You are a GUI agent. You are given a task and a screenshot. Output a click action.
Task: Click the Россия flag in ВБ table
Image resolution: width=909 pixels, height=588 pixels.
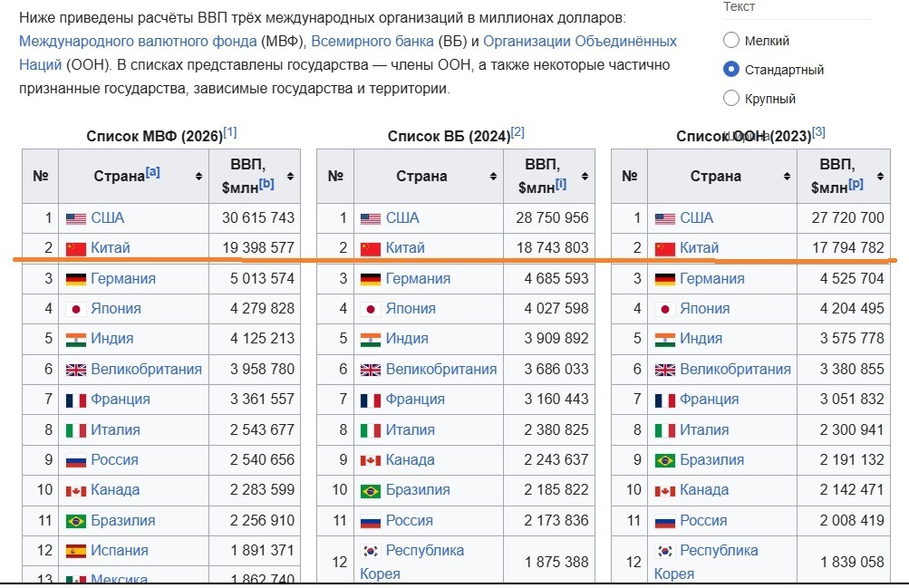coord(371,521)
